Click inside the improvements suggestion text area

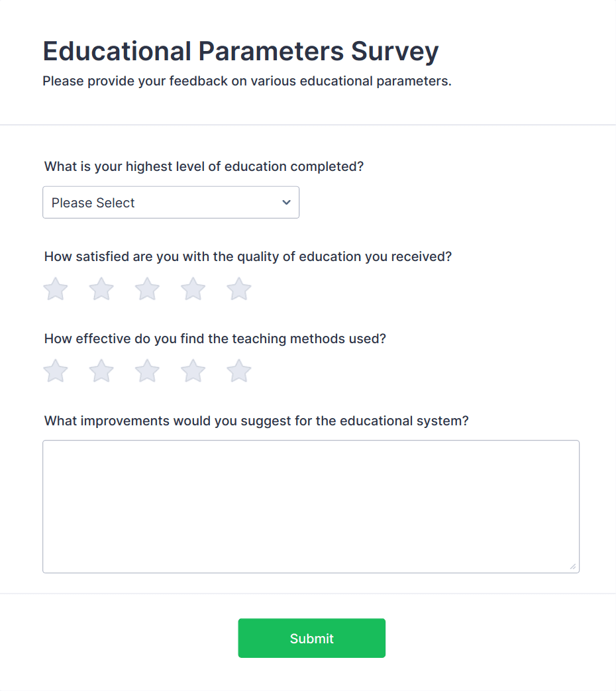pos(311,504)
